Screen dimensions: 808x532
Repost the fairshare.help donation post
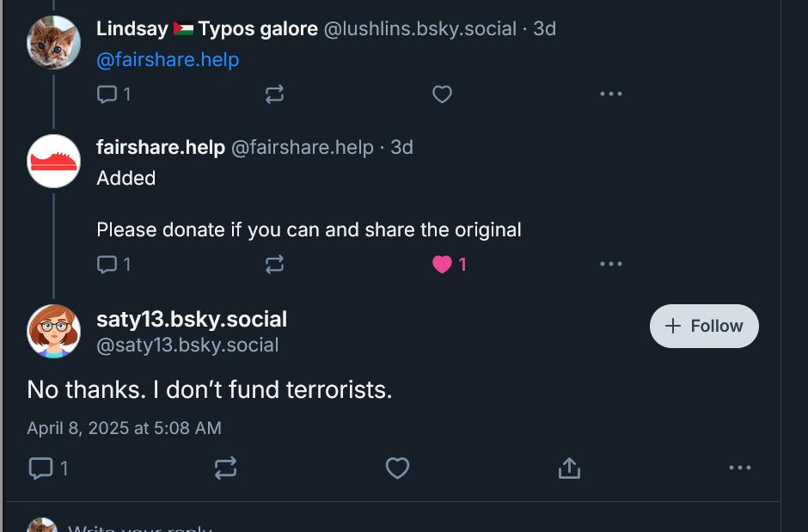[x=273, y=265]
